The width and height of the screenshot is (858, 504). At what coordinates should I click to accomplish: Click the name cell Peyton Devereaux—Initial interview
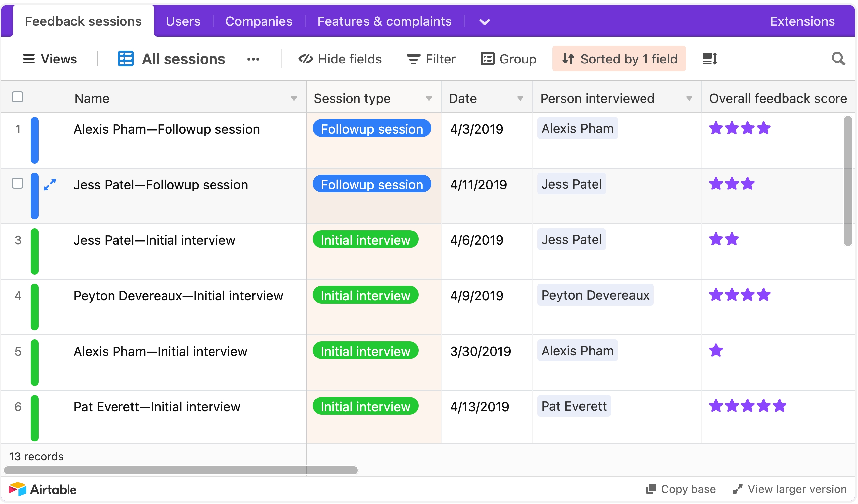point(179,296)
